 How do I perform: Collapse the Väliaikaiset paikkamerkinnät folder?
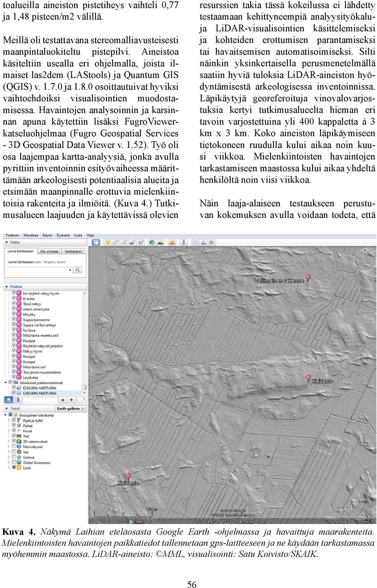pyautogui.click(x=5, y=382)
